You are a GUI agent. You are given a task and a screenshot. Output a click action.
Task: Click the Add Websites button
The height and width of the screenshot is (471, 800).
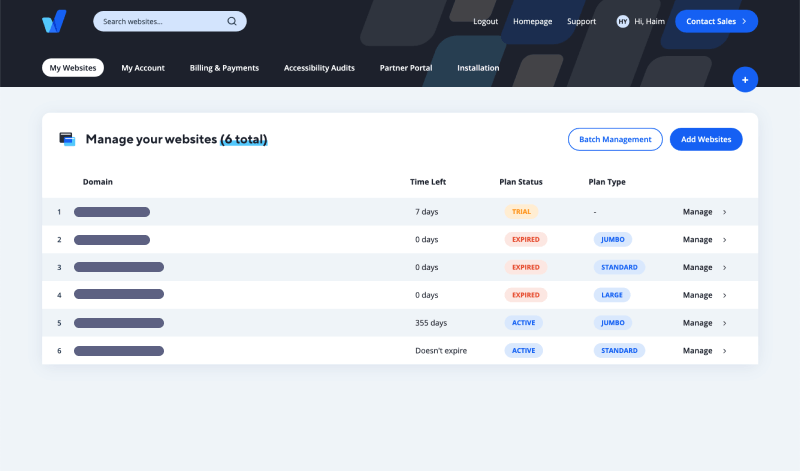click(x=706, y=139)
